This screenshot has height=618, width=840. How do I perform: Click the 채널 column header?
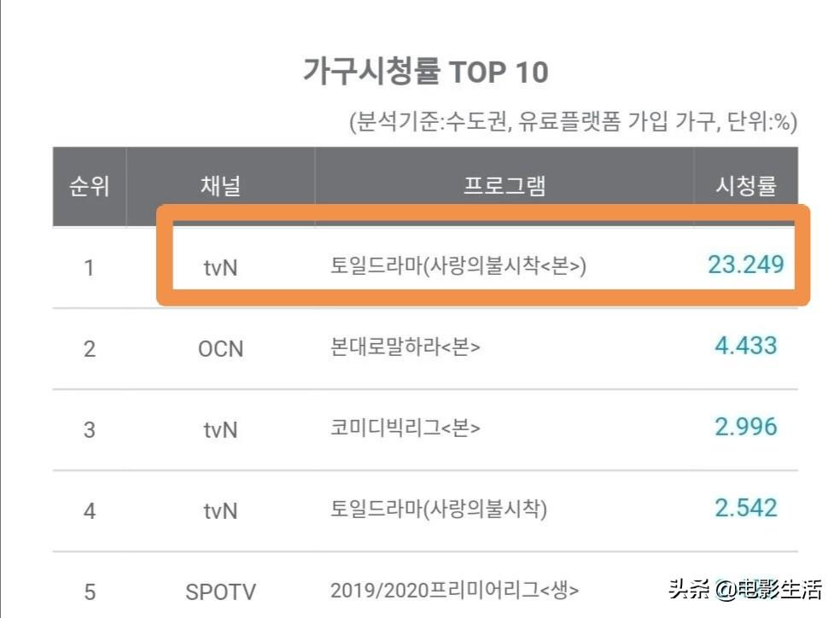[x=220, y=187]
